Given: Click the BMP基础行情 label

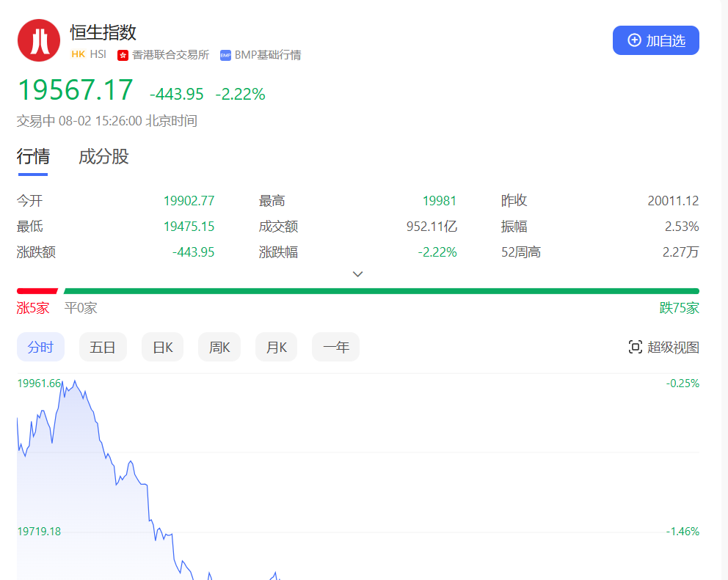Looking at the screenshot, I should 268,55.
